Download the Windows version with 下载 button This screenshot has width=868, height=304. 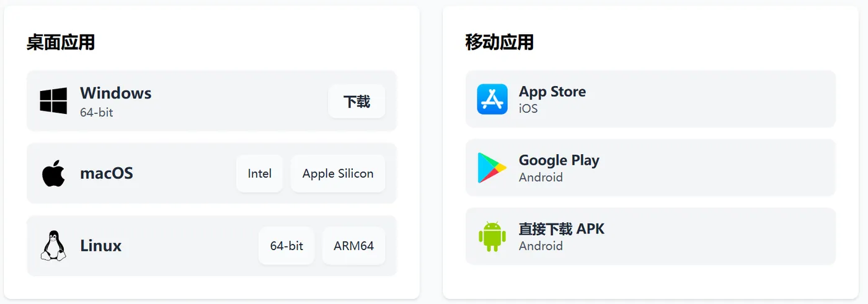tap(356, 101)
